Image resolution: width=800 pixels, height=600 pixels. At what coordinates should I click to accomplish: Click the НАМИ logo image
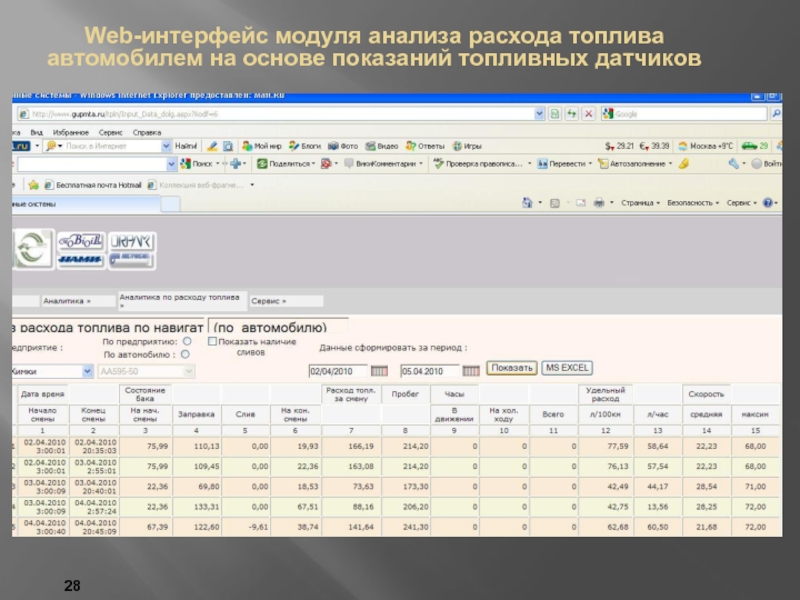(x=79, y=260)
